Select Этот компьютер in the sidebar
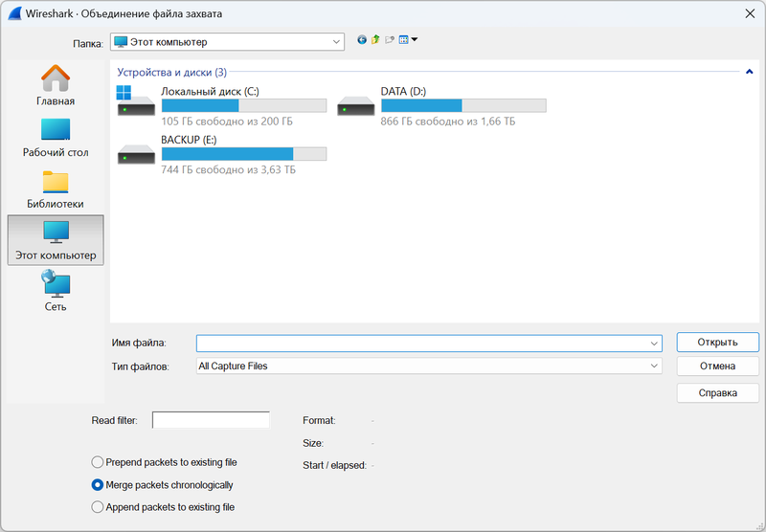The height and width of the screenshot is (532, 766). tap(56, 240)
